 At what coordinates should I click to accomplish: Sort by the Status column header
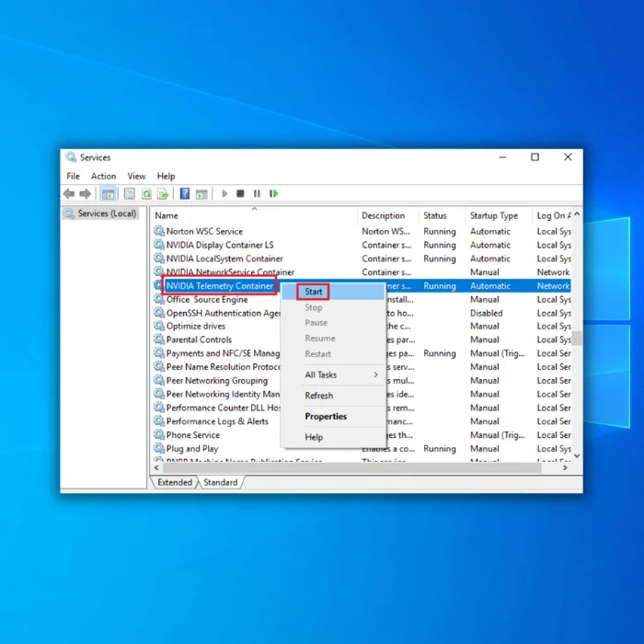(x=443, y=215)
